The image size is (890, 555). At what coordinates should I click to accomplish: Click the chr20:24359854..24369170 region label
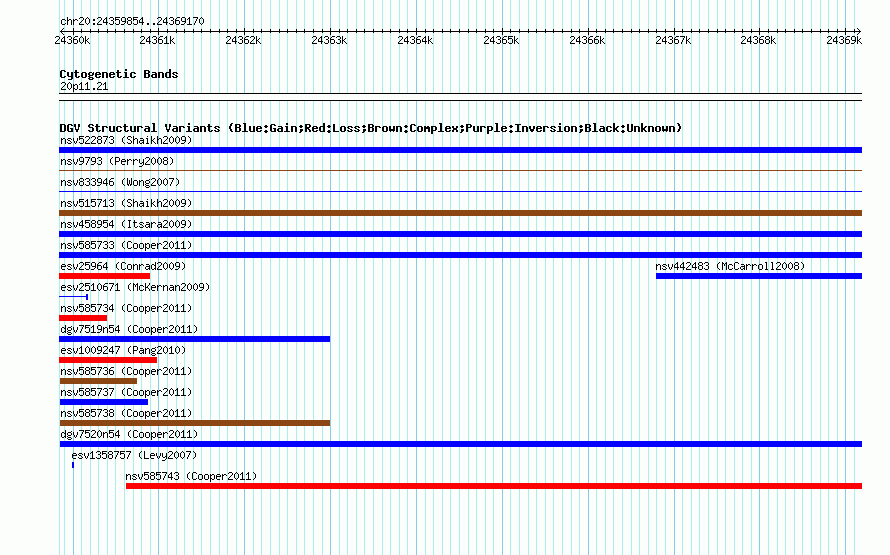pos(132,21)
